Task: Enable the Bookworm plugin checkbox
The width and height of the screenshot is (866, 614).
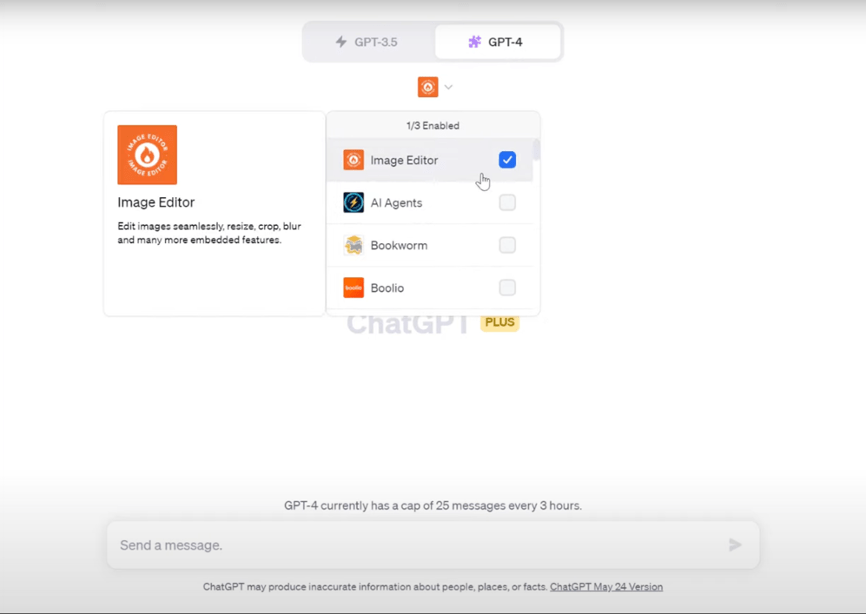Action: pyautogui.click(x=507, y=245)
